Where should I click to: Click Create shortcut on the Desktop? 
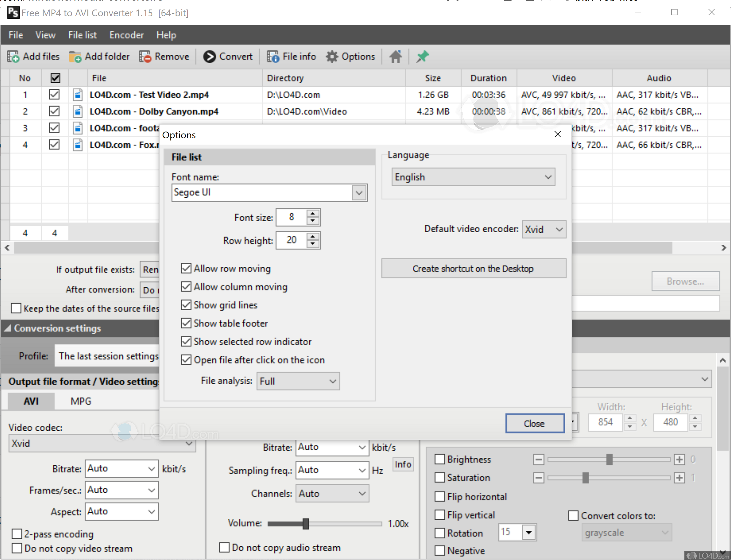click(473, 268)
